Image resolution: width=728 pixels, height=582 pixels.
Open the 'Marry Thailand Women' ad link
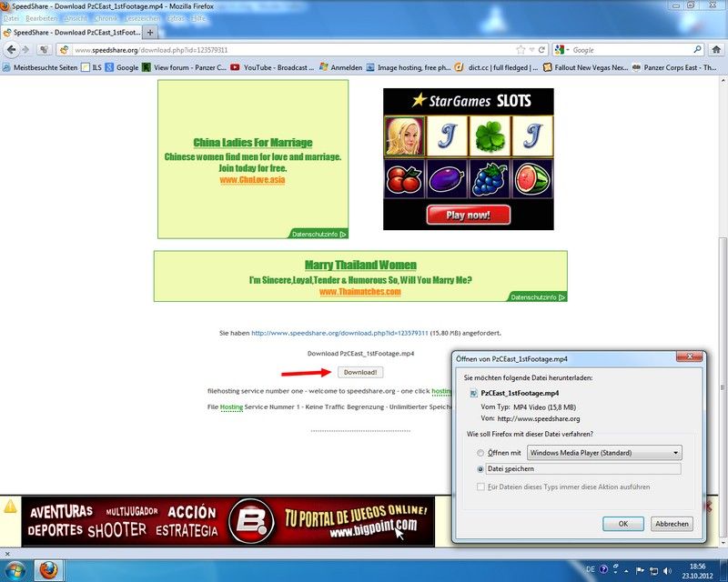point(360,265)
